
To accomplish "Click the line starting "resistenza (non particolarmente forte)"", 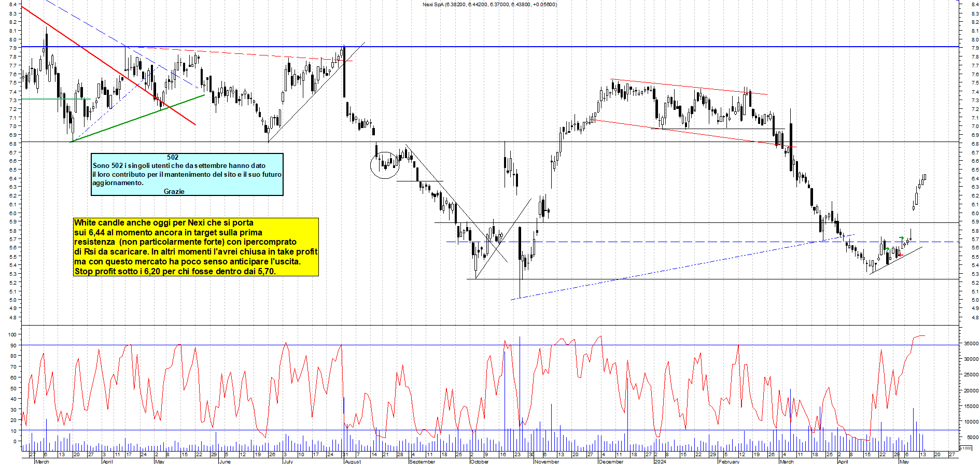I will click(x=185, y=242).
